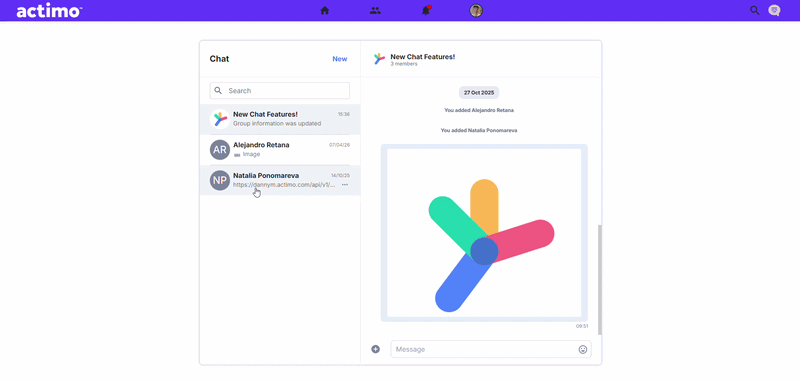Image resolution: width=800 pixels, height=381 pixels.
Task: Click the magnifier icon in chat search
Action: [218, 90]
